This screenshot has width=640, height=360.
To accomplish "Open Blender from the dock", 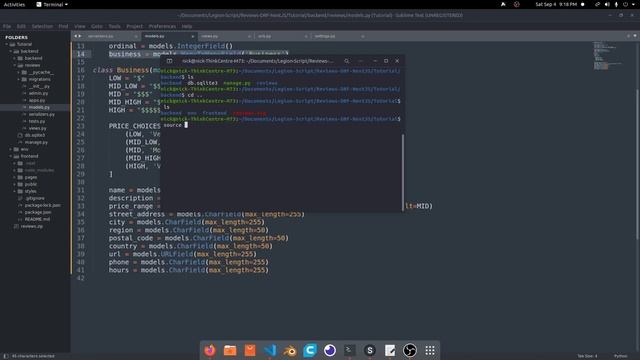I will pos(290,350).
